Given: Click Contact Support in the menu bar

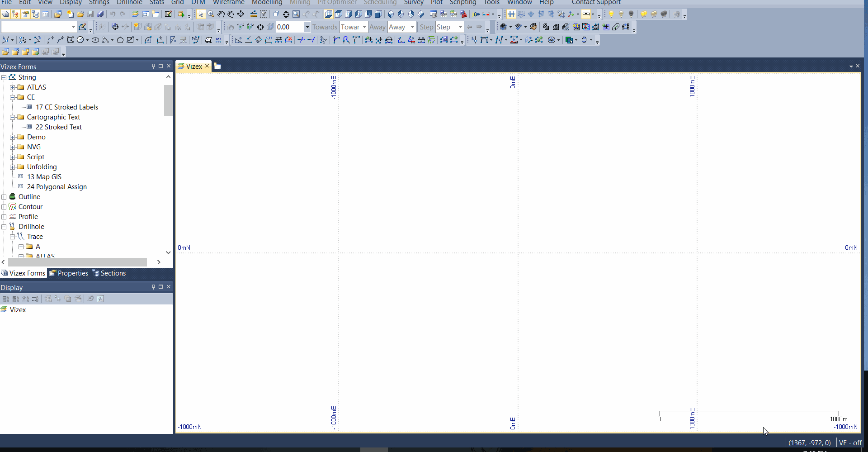Looking at the screenshot, I should click(596, 2).
